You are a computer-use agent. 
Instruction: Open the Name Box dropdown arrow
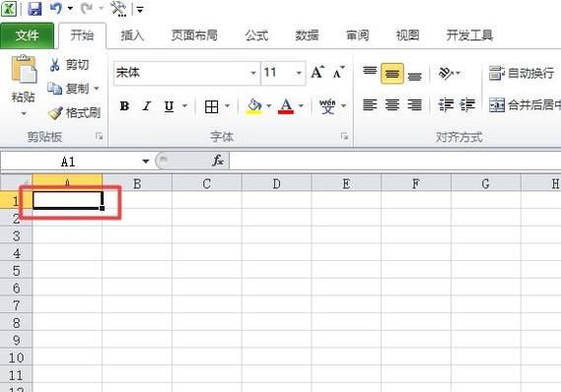pos(146,162)
